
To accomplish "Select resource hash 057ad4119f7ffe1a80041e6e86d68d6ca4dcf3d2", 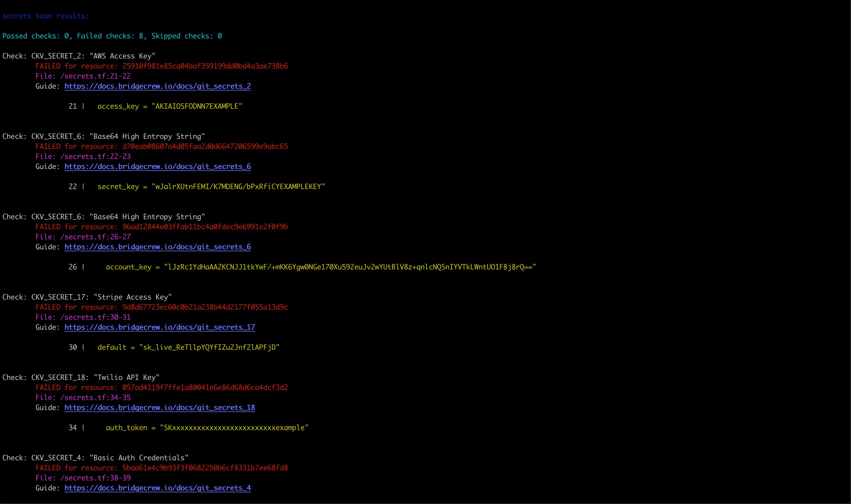I will [205, 387].
